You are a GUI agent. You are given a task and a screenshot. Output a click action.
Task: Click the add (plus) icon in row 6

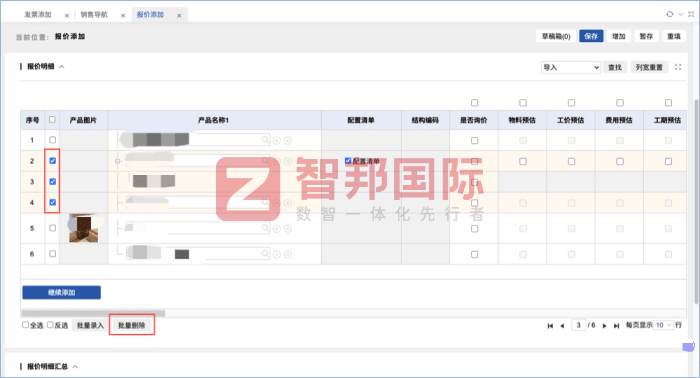pos(277,254)
